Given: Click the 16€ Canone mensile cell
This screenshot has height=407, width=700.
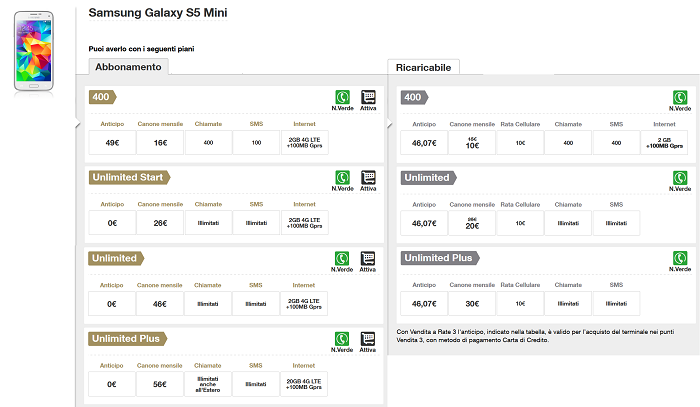Looking at the screenshot, I should [x=160, y=143].
